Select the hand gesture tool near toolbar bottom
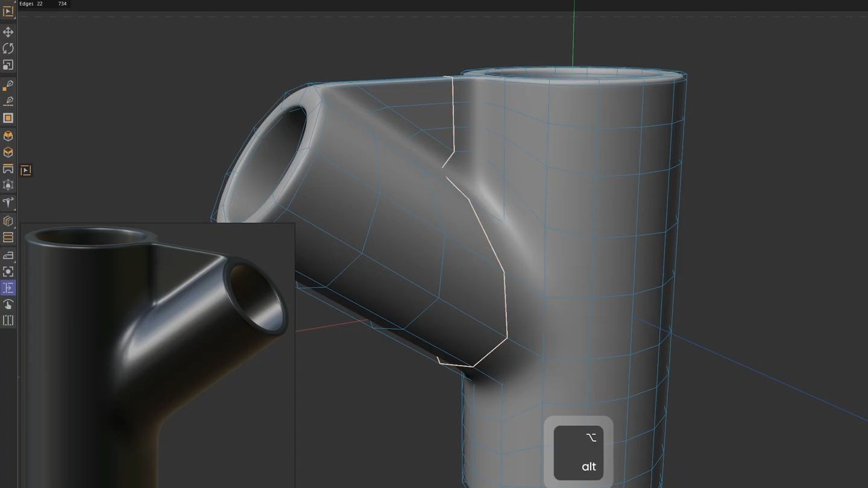Image resolution: width=868 pixels, height=488 pixels. coord(8,304)
